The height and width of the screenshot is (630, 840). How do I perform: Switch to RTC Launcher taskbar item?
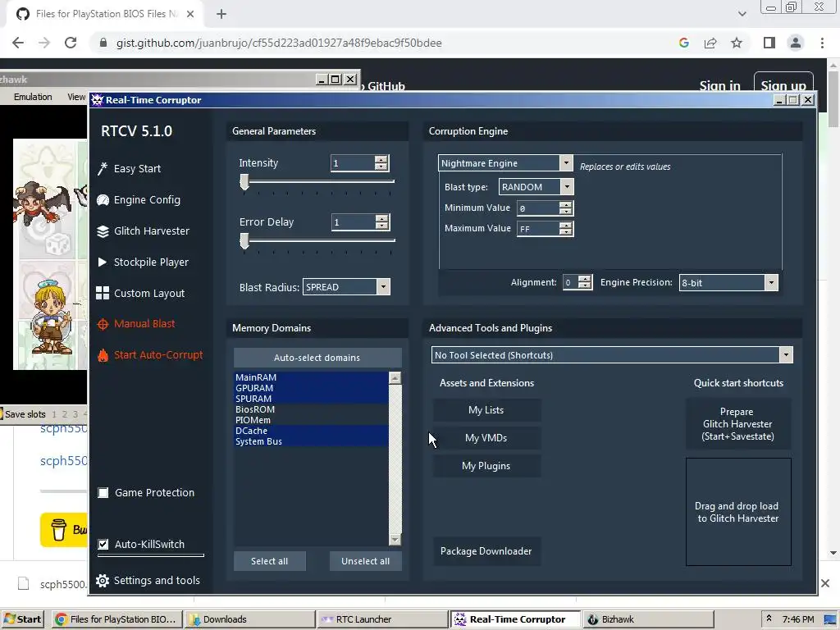382,619
